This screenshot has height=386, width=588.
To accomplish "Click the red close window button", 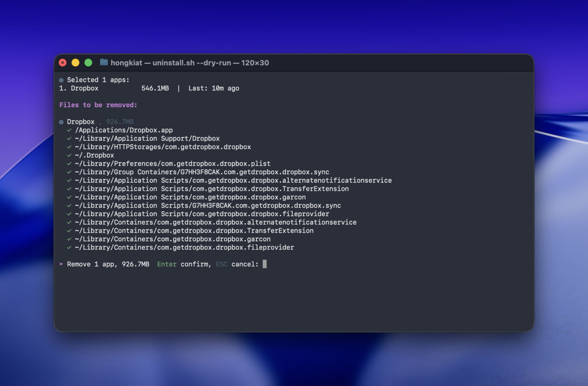I will click(63, 63).
